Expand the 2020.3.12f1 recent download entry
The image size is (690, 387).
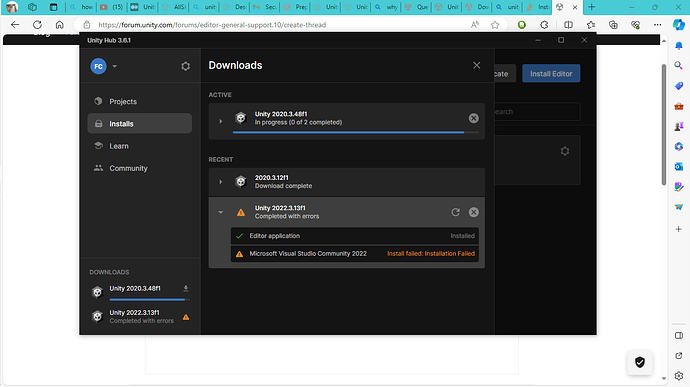[220, 181]
